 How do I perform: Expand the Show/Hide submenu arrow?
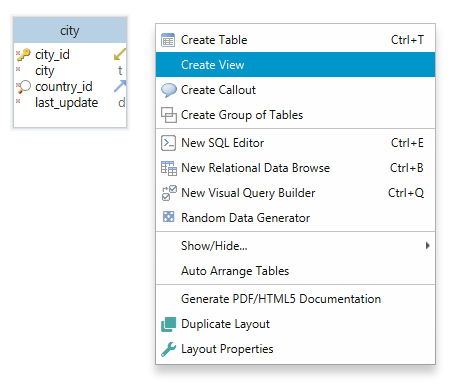tap(428, 246)
